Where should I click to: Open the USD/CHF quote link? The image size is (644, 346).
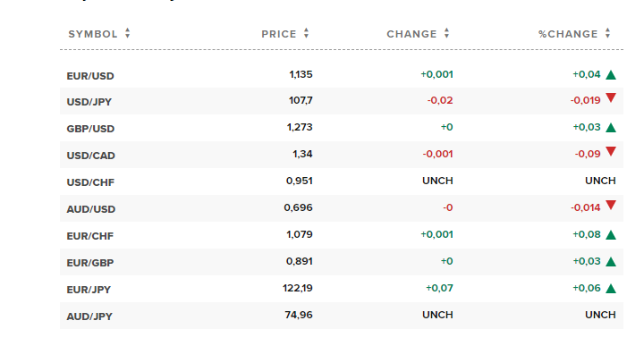coord(90,182)
